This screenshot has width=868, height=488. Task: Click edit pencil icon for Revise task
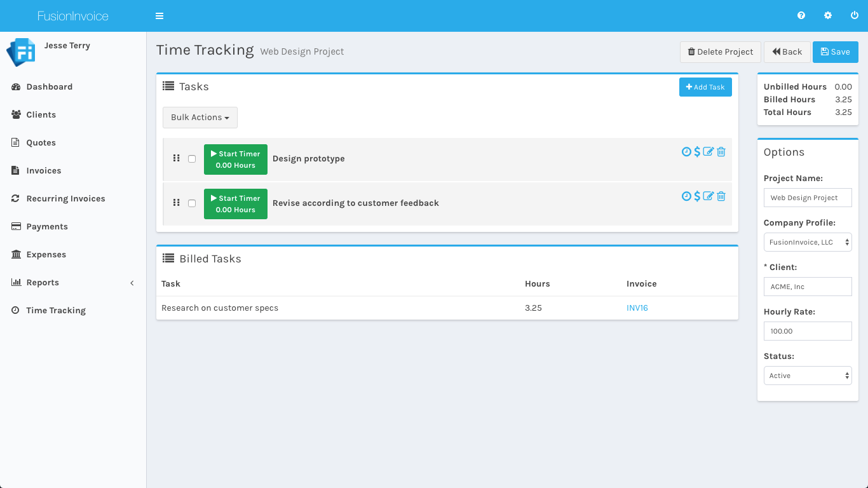709,196
